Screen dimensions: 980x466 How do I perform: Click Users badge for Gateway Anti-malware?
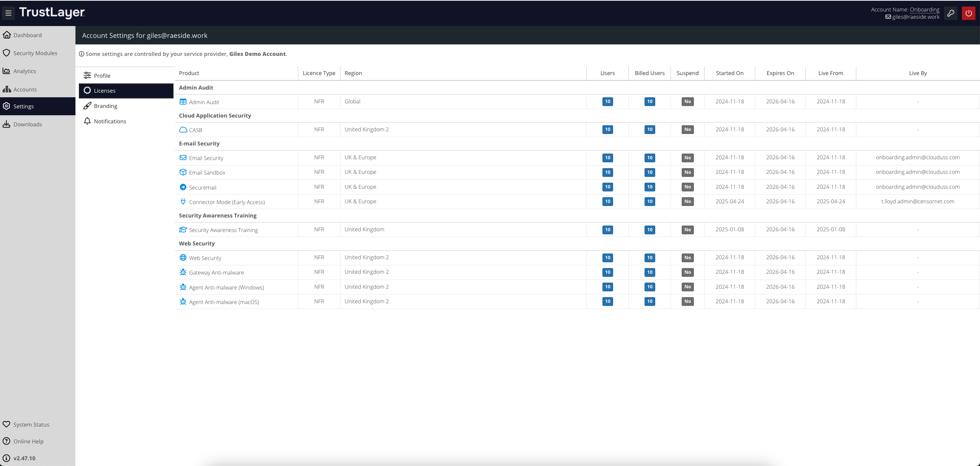click(607, 272)
